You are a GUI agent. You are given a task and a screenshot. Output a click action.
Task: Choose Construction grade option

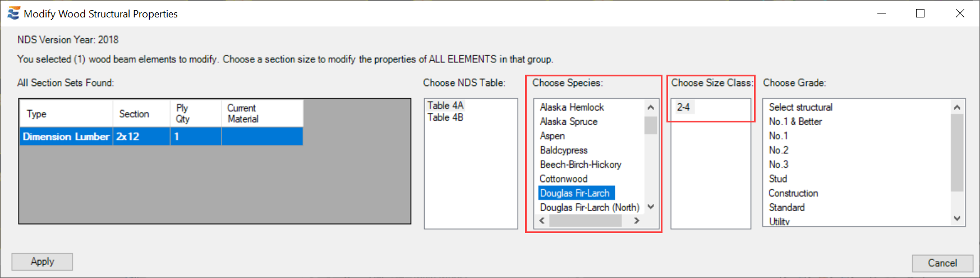pos(793,193)
